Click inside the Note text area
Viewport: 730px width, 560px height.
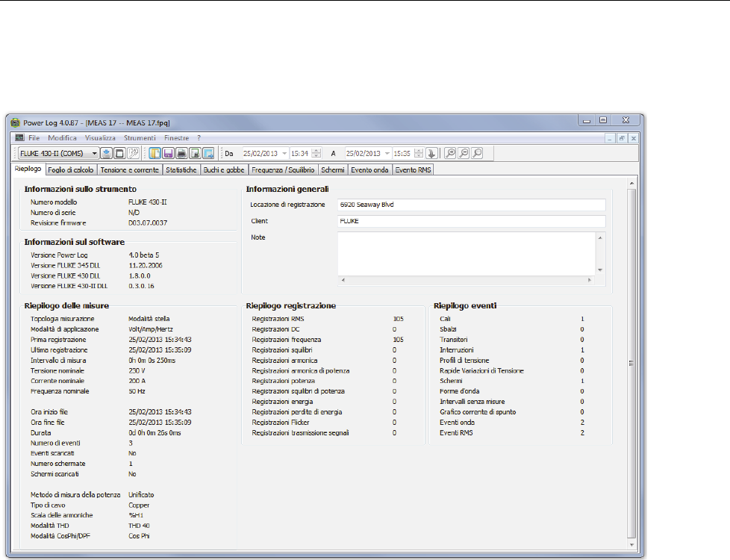click(466, 253)
